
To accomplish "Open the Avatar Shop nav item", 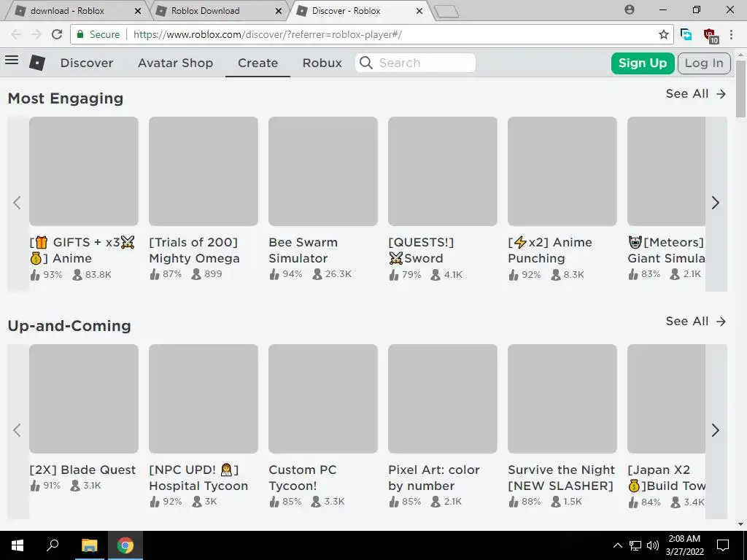I will [175, 63].
